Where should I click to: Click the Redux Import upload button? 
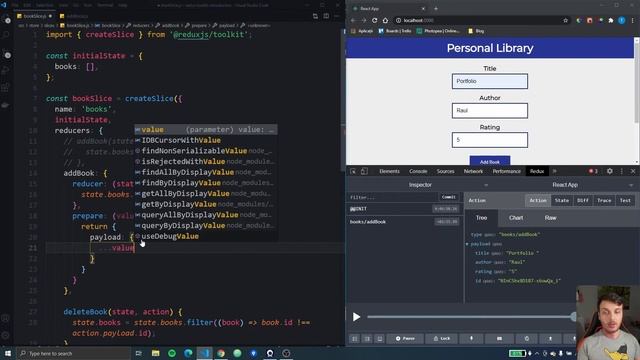coord(550,338)
